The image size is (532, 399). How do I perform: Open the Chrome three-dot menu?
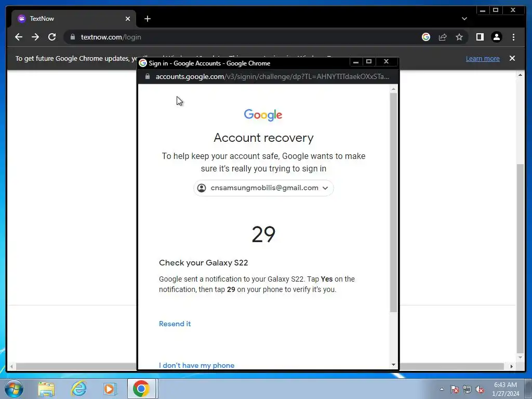point(513,37)
